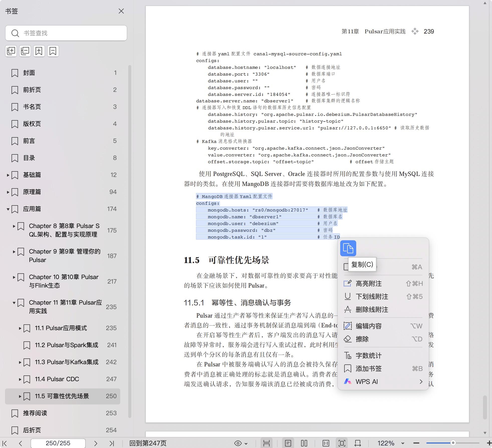Collapse the 应用篇 bookmark group
Image resolution: width=492 pixels, height=448 pixels.
point(8,209)
